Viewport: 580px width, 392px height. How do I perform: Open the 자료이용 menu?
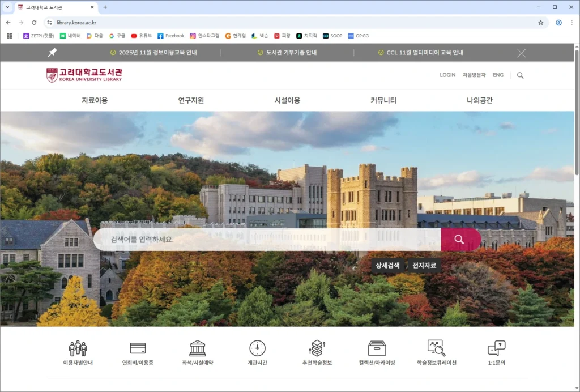(93, 100)
